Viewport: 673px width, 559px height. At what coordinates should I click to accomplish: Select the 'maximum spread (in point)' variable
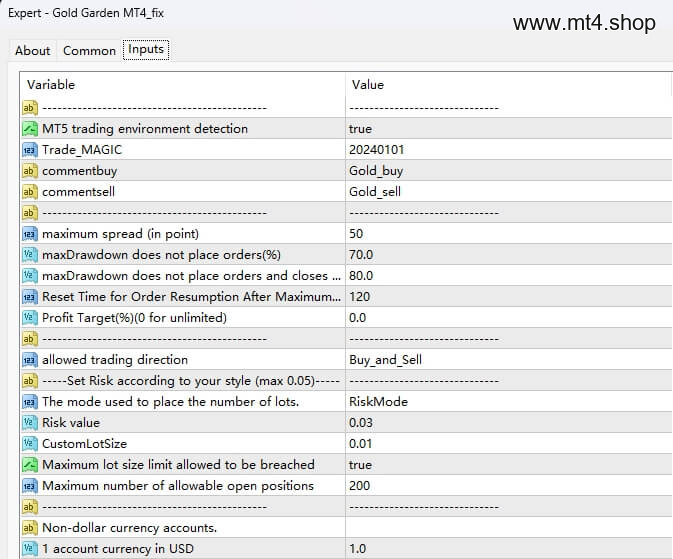pos(121,234)
